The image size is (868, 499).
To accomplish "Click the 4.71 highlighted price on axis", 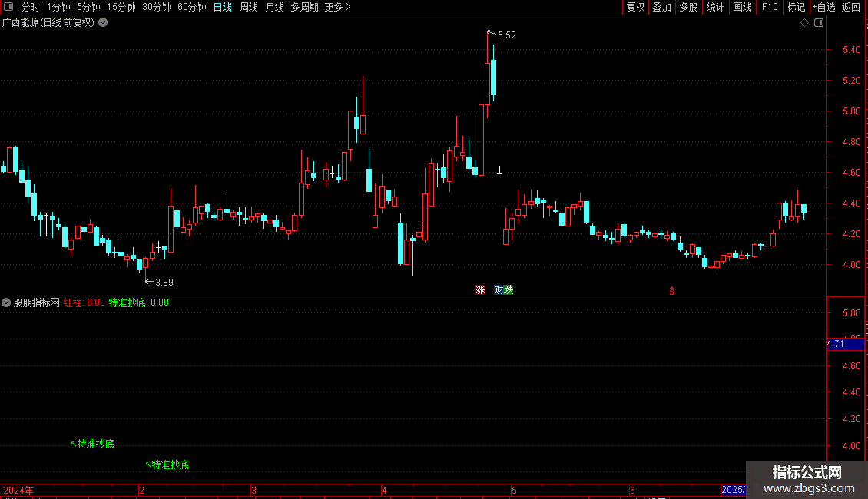I will point(845,344).
